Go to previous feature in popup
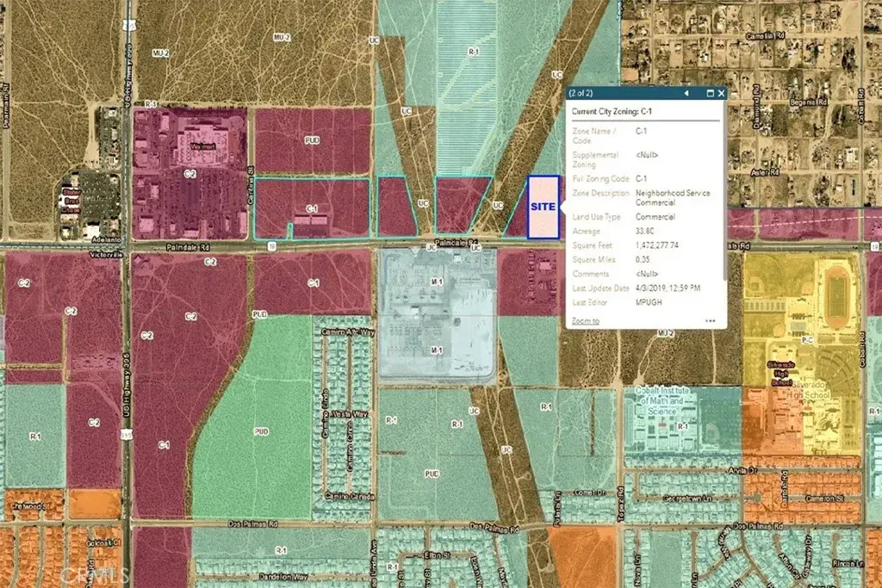The height and width of the screenshot is (588, 882). (x=686, y=93)
